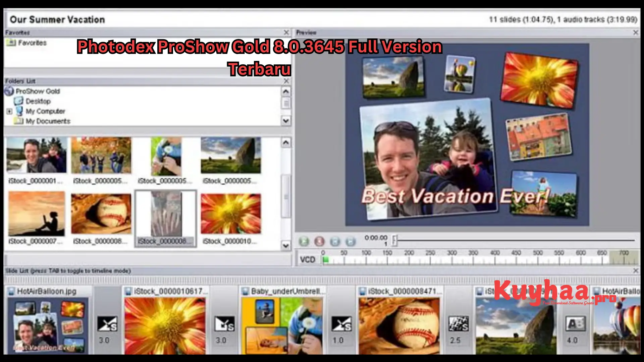Close the Folders List panel
The width and height of the screenshot is (644, 362).
click(286, 81)
